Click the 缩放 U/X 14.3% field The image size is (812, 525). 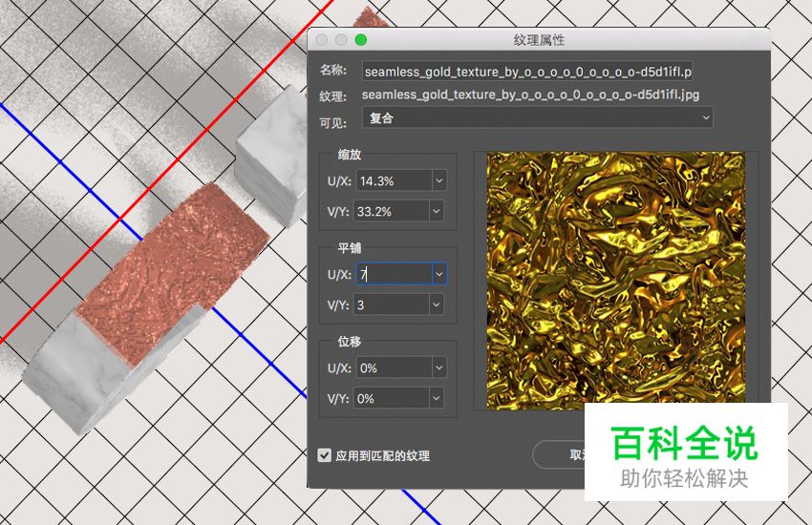pos(394,181)
